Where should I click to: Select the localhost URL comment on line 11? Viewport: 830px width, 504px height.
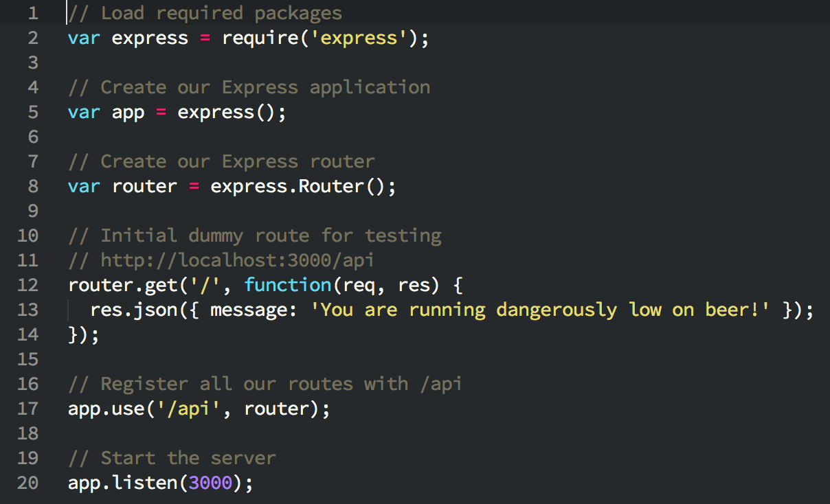[220, 260]
